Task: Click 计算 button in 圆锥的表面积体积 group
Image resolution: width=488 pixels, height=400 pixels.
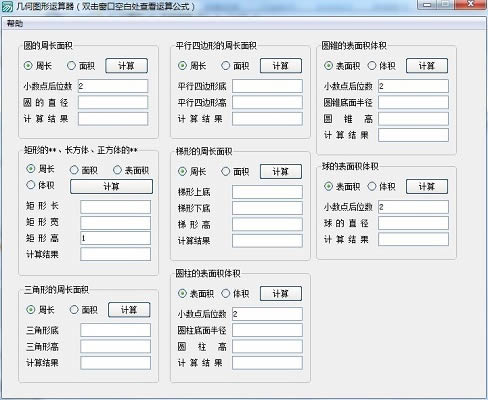Action: pos(427,66)
